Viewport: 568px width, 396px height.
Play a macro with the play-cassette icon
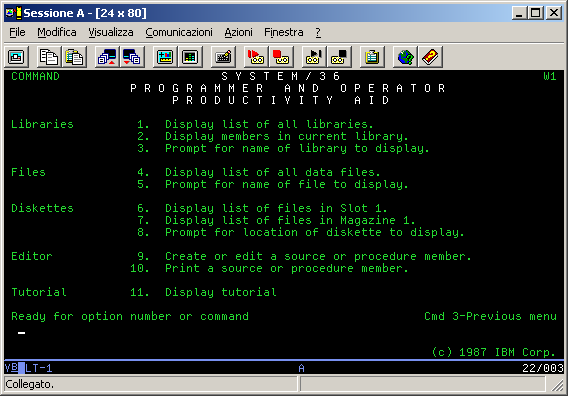(314, 57)
